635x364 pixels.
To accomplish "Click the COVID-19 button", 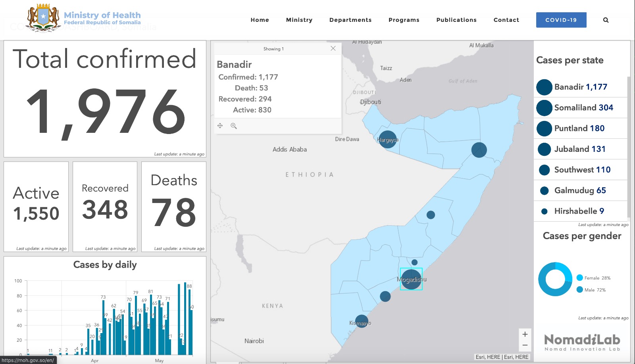I will [561, 20].
